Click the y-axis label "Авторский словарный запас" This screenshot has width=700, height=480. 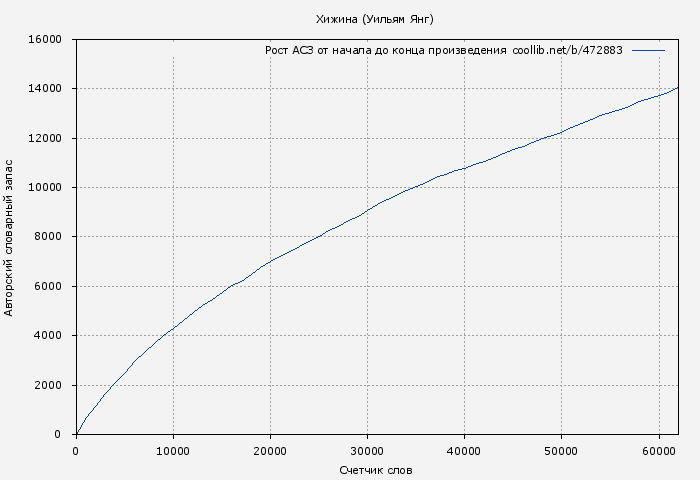click(x=10, y=237)
